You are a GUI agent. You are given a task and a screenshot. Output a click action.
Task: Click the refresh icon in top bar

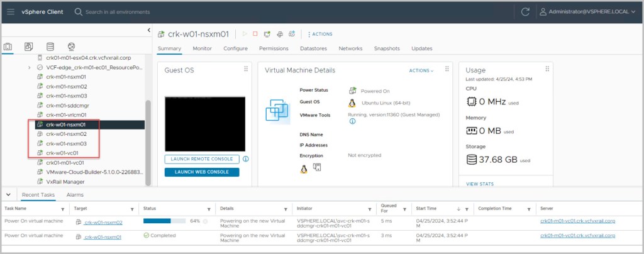coord(526,11)
